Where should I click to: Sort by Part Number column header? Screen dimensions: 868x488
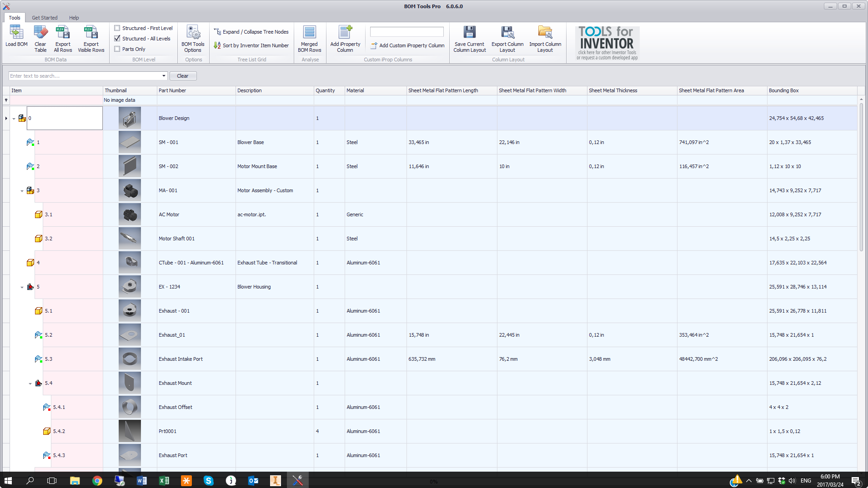(x=196, y=90)
